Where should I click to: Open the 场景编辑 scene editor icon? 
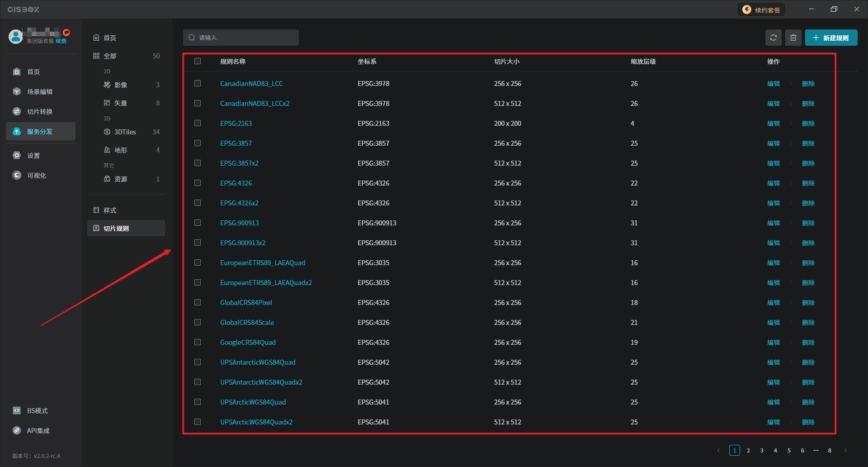[17, 92]
